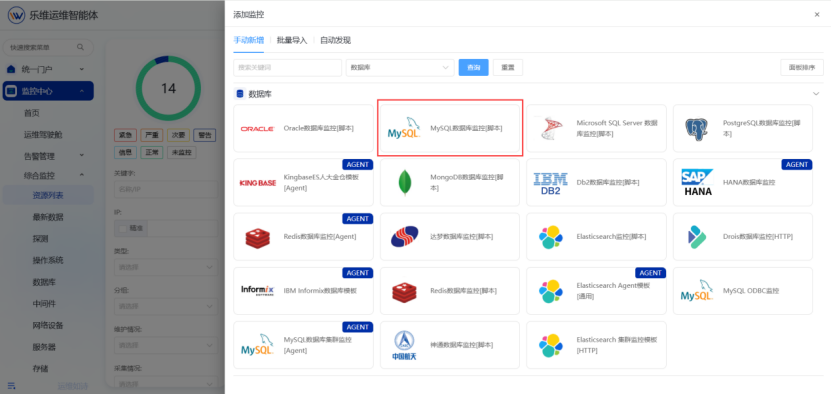Click the MySQL数据库监控[脚本] dolphin logo

coord(404,128)
